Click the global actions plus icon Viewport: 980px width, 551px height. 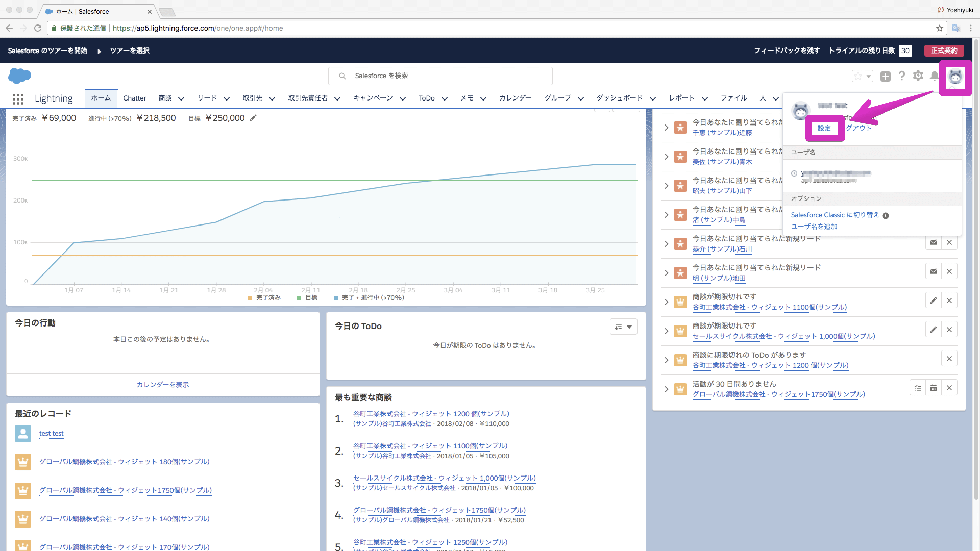point(885,76)
